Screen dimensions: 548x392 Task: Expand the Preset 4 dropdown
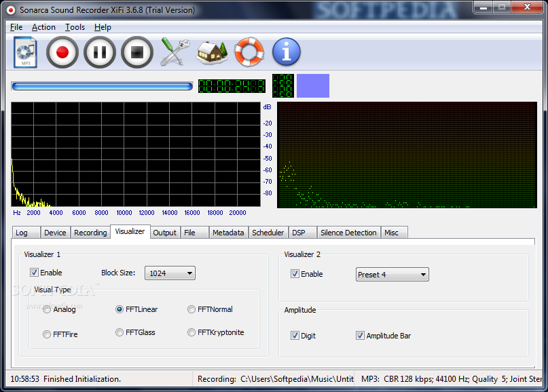392,275
